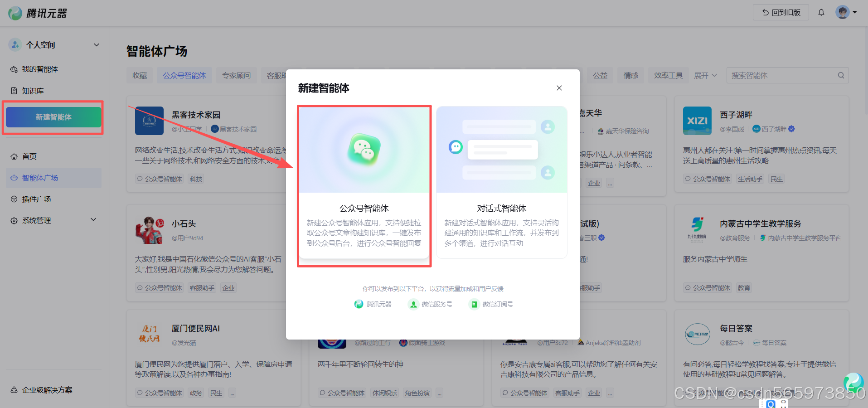Click the search magnifier icon
Screen dimensions: 868x408
tap(840, 75)
